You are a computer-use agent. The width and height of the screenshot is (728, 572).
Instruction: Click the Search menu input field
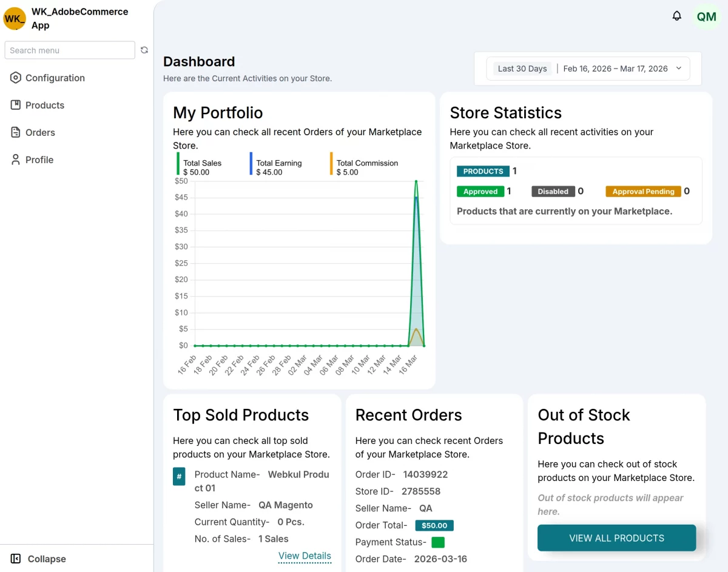69,50
